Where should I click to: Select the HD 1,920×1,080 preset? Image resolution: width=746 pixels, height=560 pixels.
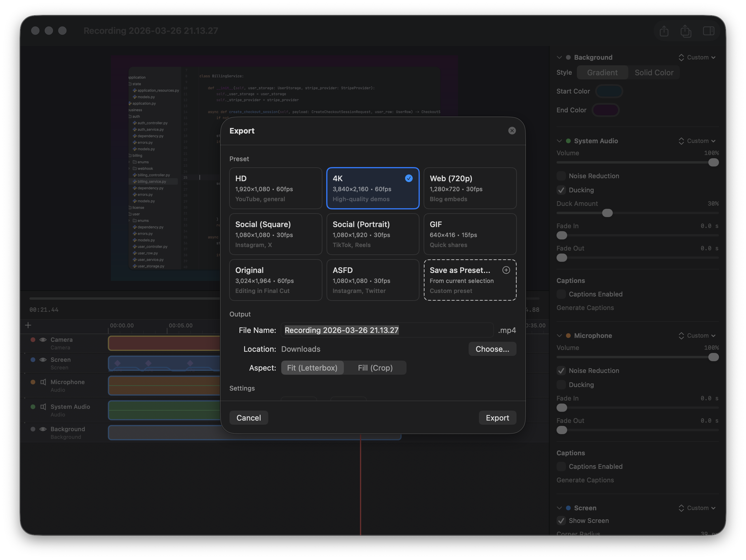[x=276, y=188]
